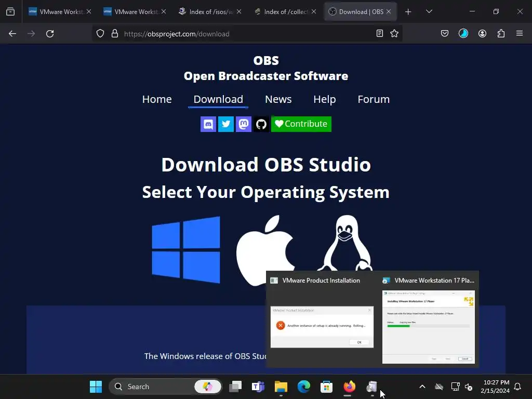Image resolution: width=532 pixels, height=399 pixels.
Task: Close the Download | OBS tab
Action: (x=389, y=11)
